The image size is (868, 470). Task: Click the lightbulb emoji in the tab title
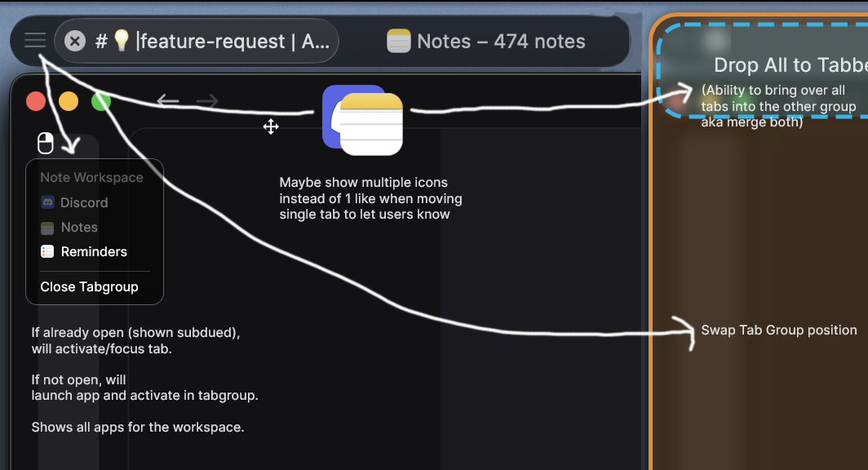point(122,41)
